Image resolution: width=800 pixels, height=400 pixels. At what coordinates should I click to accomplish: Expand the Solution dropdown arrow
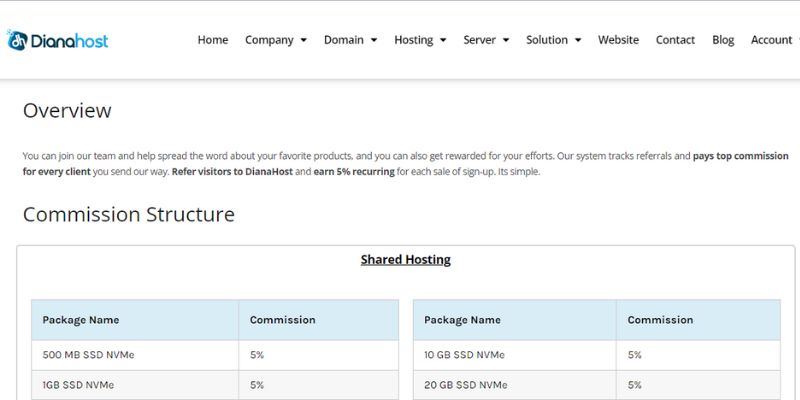coord(578,40)
